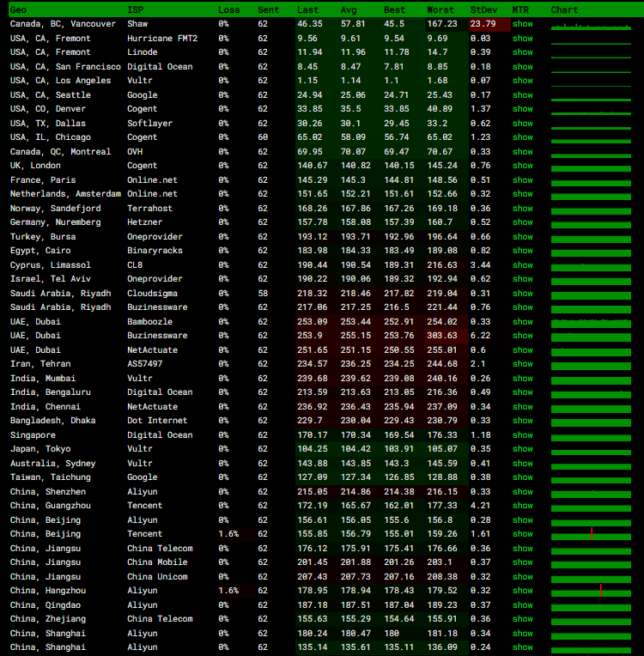The height and width of the screenshot is (656, 644).
Task: Select 1.6% loss for Beijing Tencent
Action: tap(228, 534)
